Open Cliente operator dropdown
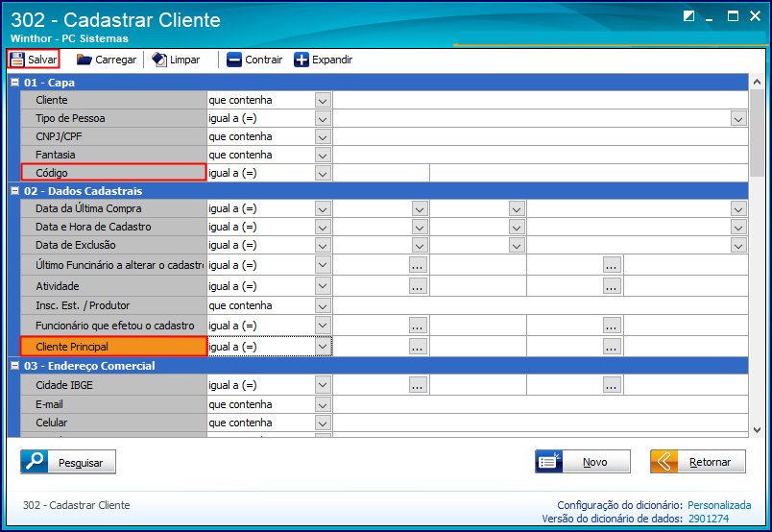 (x=323, y=101)
